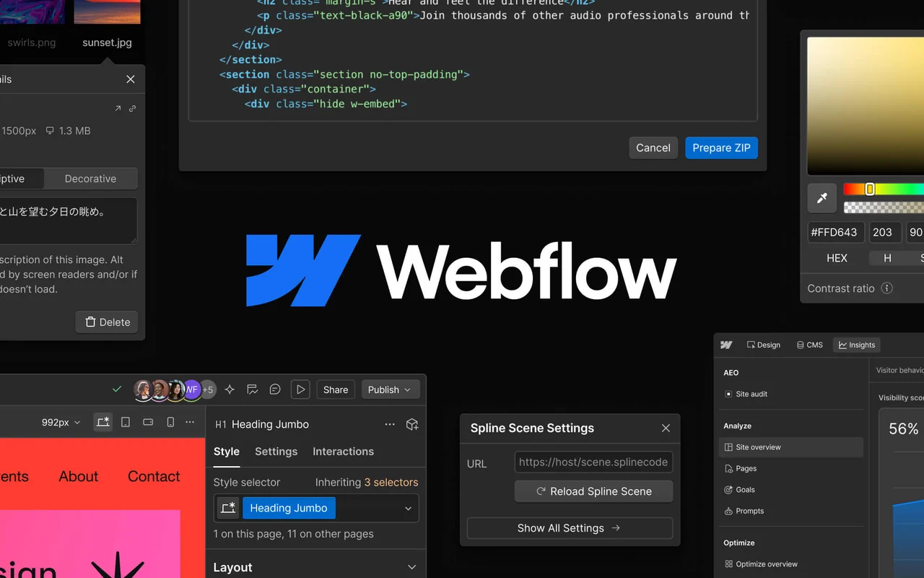Open the comments bubble icon
Screen dimensions: 924x578
275,389
